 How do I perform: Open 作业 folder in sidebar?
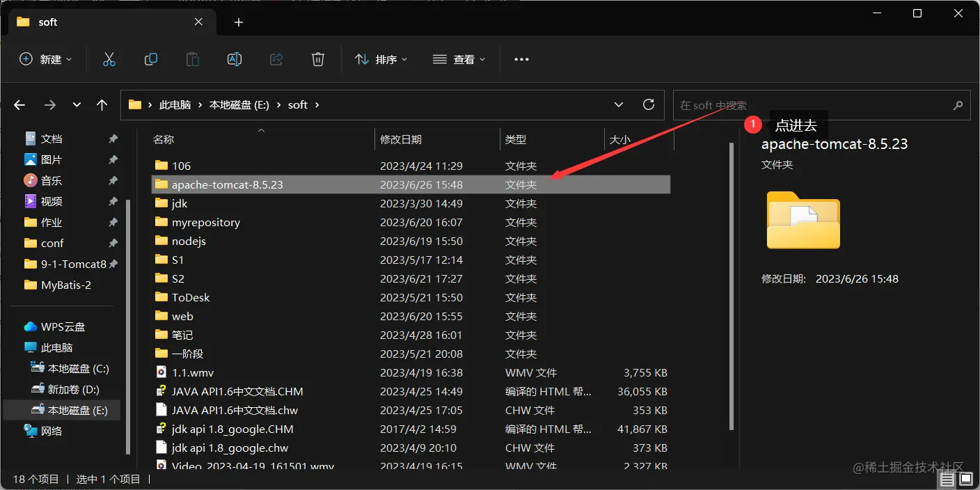pos(52,222)
